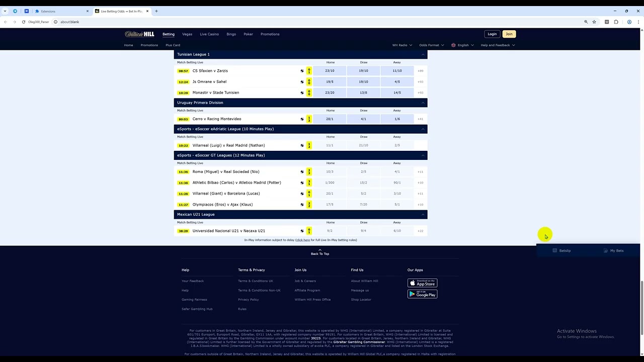Click stats icon for Villarreal (Luigi) v Real Madrid
The width and height of the screenshot is (644, 362).
[302, 146]
